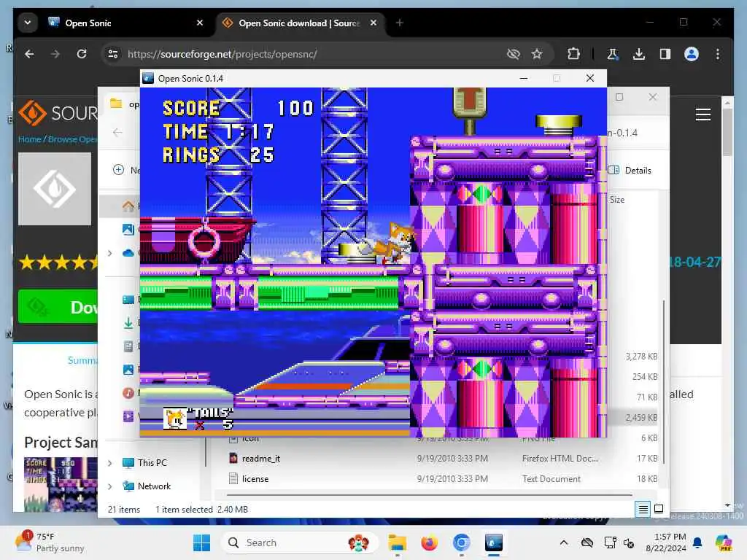Open the clock showing 1:57 PM

(666, 542)
